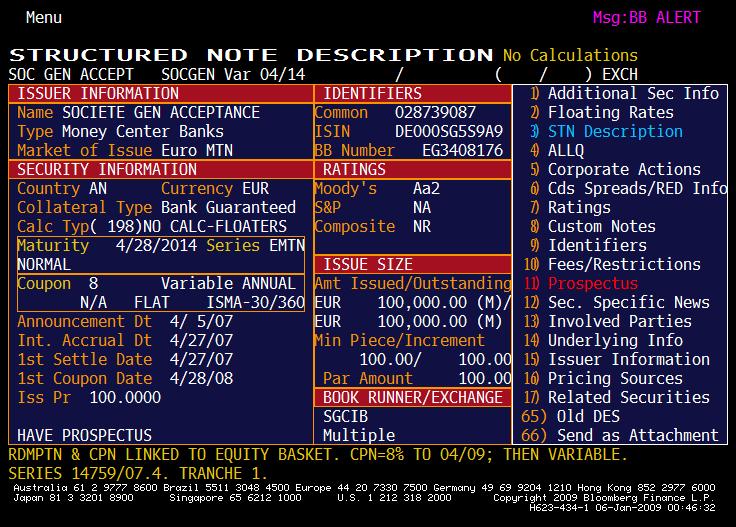Click the RATINGS section header

coord(413,169)
